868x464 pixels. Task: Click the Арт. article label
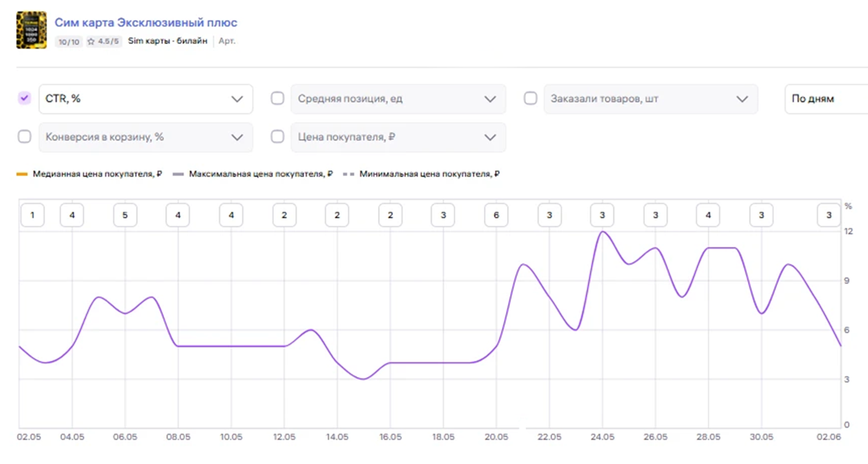click(227, 41)
